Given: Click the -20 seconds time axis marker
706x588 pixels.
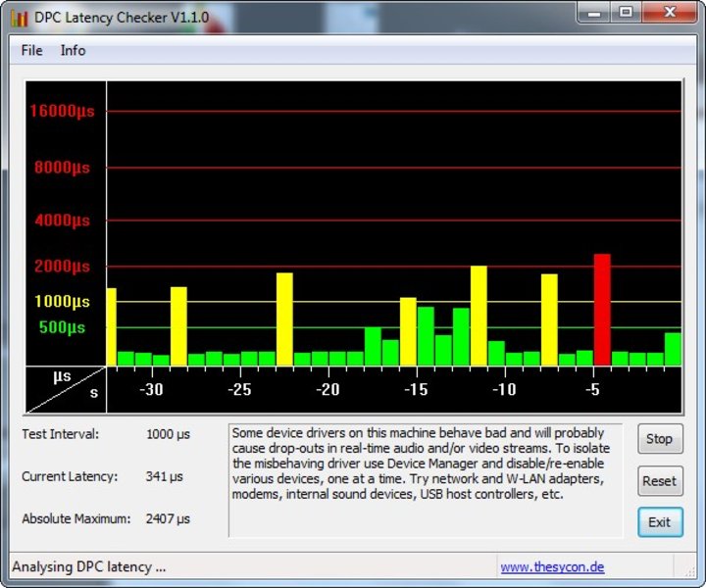Looking at the screenshot, I should 328,390.
